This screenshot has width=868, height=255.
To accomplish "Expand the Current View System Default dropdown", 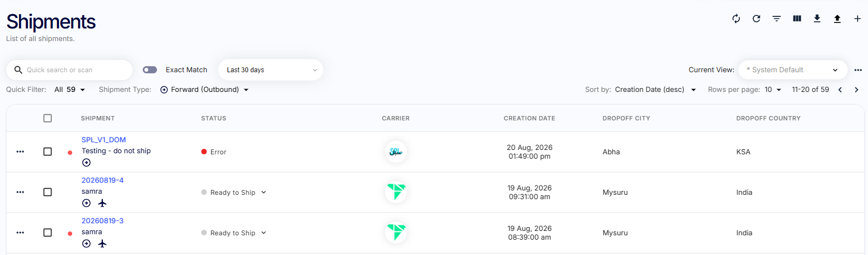I will [793, 70].
